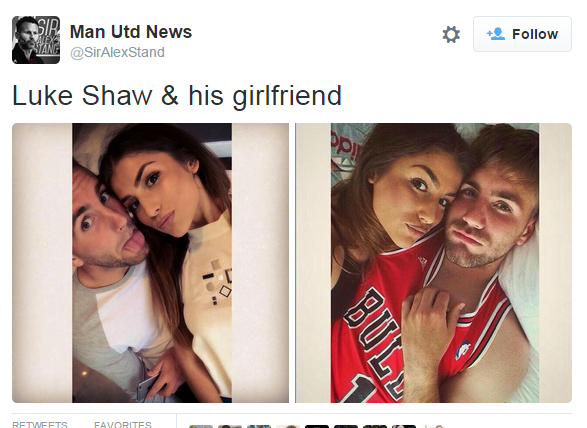Open the SirAlexStand profile avatar
The image size is (587, 428).
coord(36,40)
